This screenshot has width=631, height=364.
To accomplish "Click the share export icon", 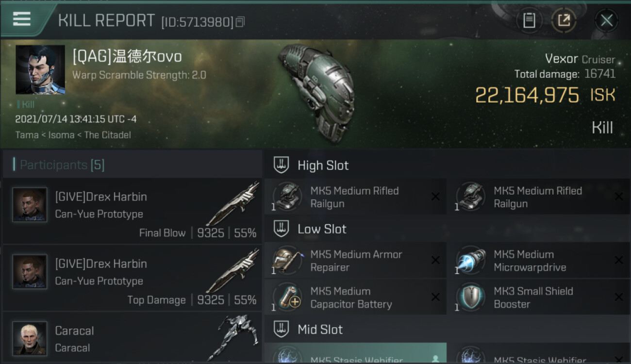I will pos(564,20).
